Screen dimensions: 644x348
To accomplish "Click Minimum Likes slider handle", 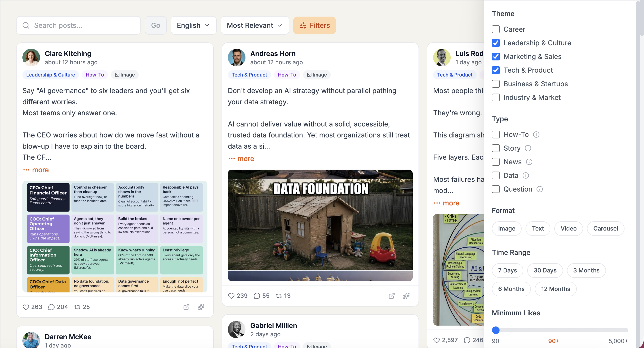I will 496,330.
